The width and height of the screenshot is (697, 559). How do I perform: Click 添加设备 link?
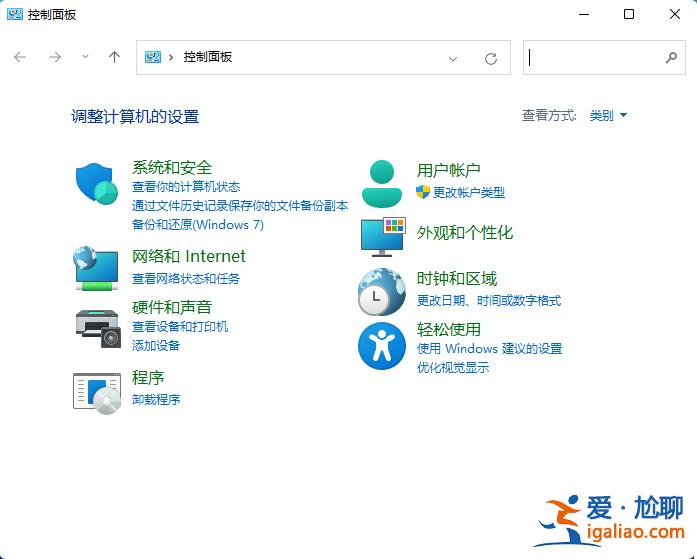tap(156, 345)
